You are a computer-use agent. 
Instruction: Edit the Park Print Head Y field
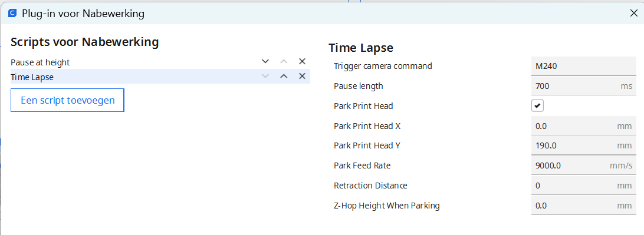pyautogui.click(x=584, y=145)
